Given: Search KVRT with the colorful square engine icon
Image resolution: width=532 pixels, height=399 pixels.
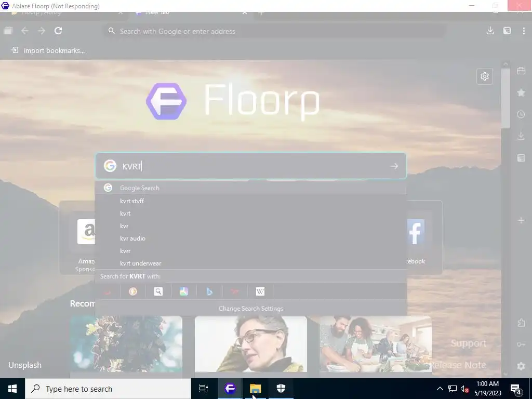Looking at the screenshot, I should tap(184, 291).
